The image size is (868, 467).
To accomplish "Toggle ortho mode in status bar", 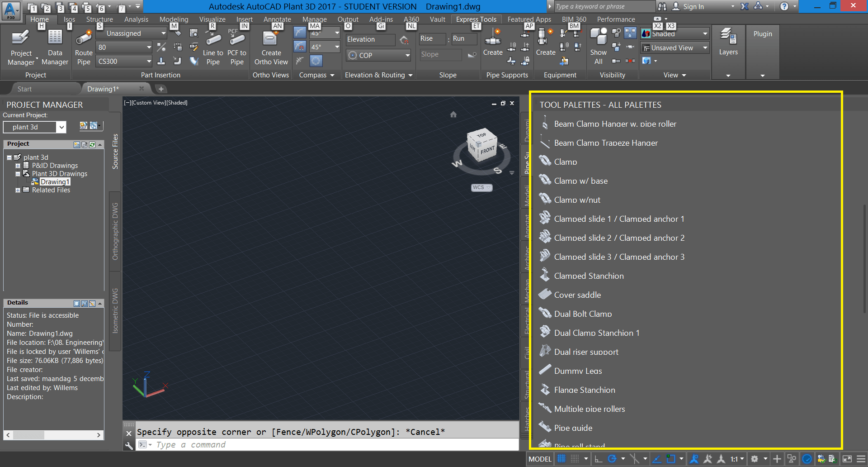I will [x=598, y=459].
